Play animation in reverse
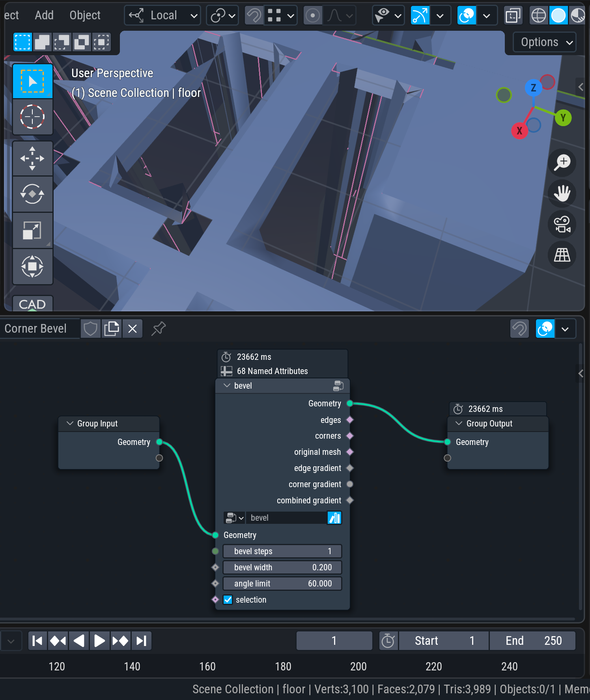Screen dimensions: 590x700 pos(79,640)
